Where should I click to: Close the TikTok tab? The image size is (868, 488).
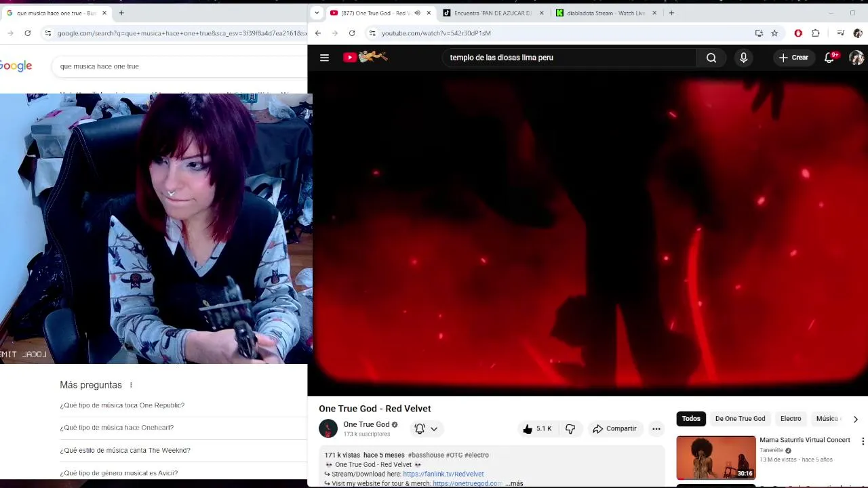click(x=541, y=13)
